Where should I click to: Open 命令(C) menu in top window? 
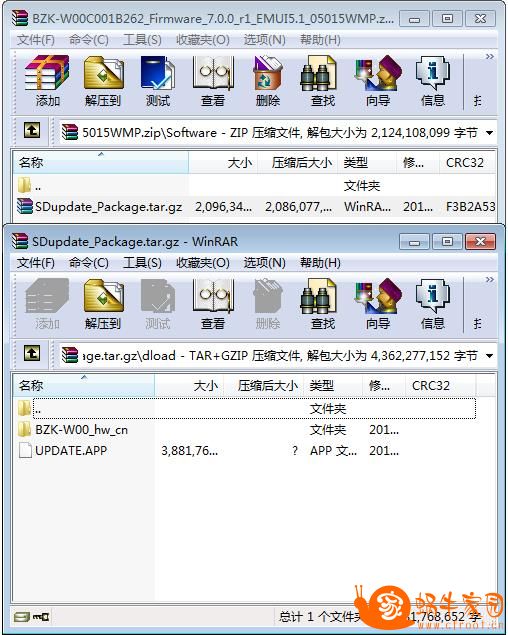(88, 40)
